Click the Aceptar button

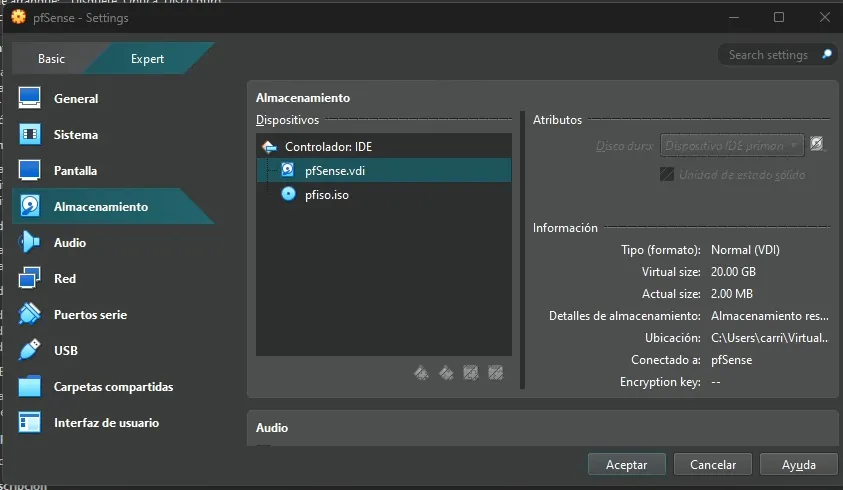tap(626, 464)
